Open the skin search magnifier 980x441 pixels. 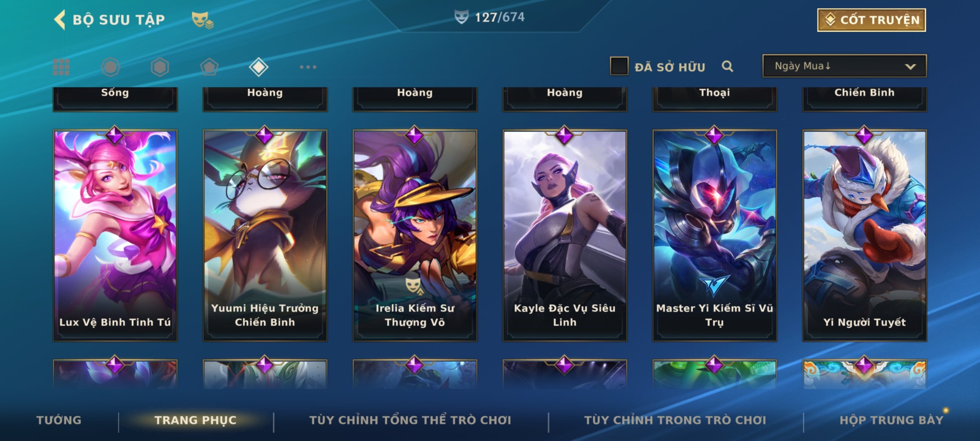(727, 66)
